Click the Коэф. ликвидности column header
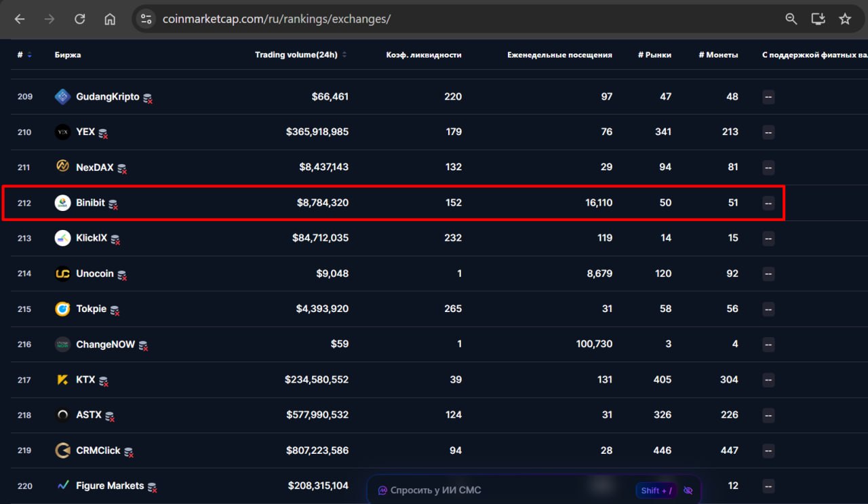This screenshot has height=504, width=868. (x=424, y=55)
